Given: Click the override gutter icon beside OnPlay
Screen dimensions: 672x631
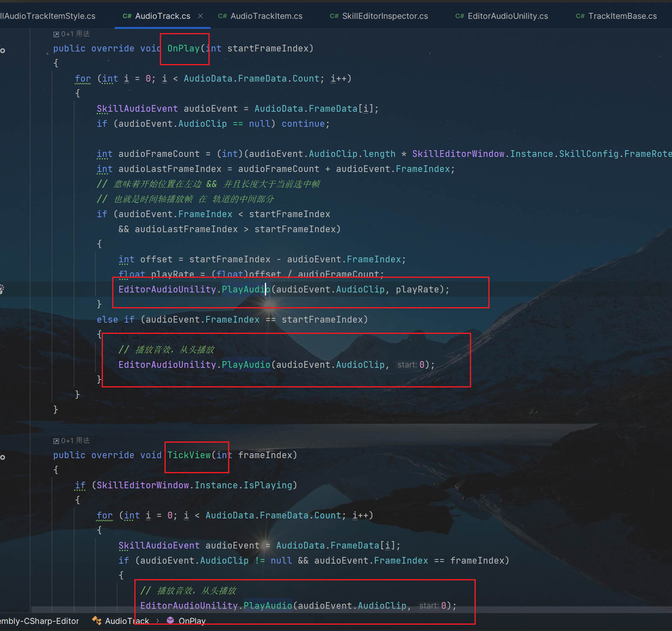Looking at the screenshot, I should 3,51.
